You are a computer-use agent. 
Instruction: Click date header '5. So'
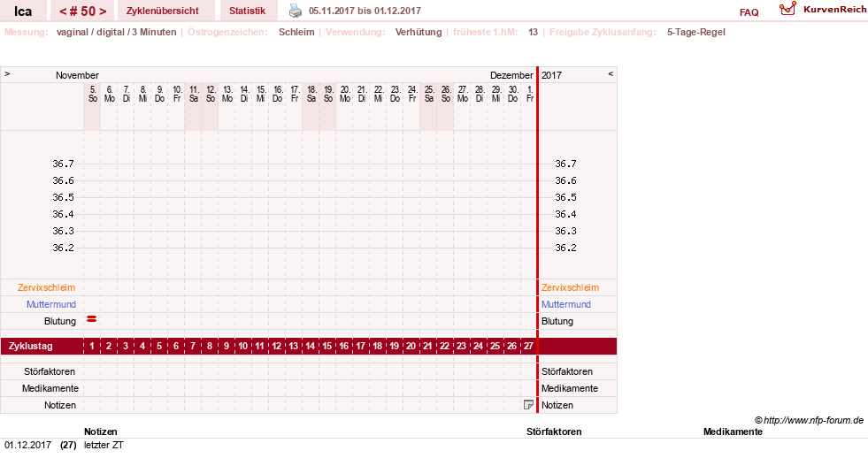click(92, 94)
